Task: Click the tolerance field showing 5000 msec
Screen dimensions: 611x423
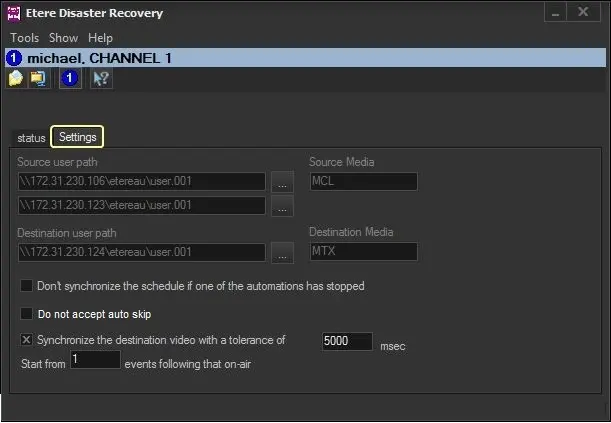Action: coord(347,341)
